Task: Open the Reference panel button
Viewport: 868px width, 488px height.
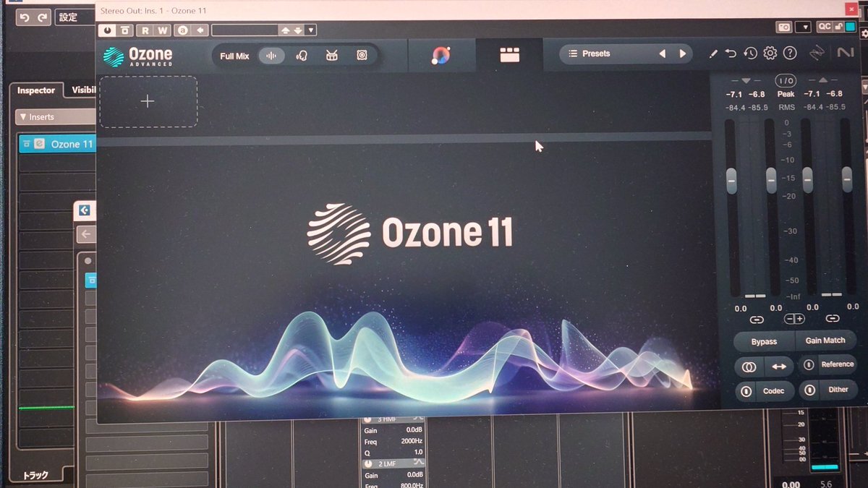Action: click(838, 364)
